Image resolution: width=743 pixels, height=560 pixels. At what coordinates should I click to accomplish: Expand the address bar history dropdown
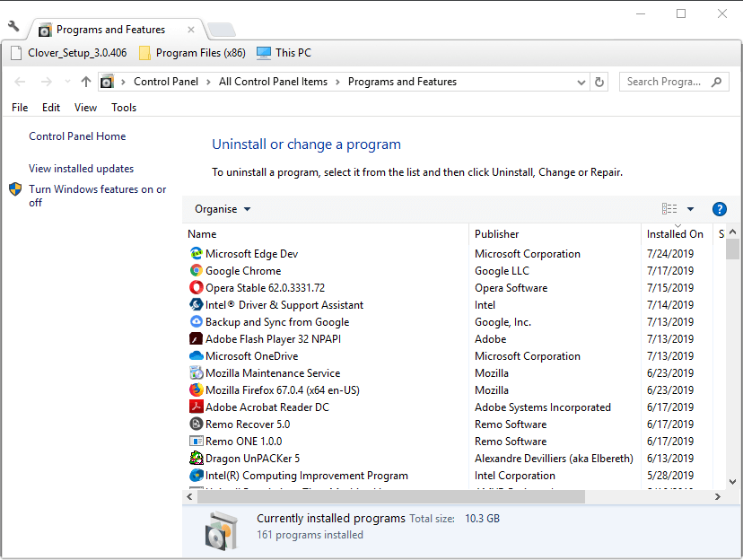coord(581,83)
